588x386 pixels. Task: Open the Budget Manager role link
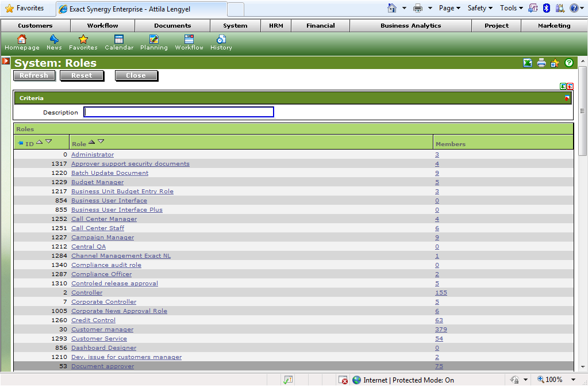click(x=98, y=182)
